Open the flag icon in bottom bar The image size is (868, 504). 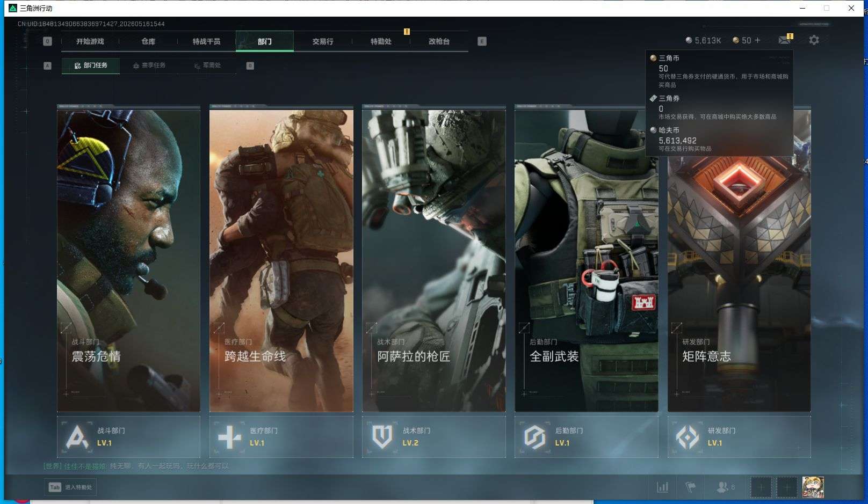691,487
